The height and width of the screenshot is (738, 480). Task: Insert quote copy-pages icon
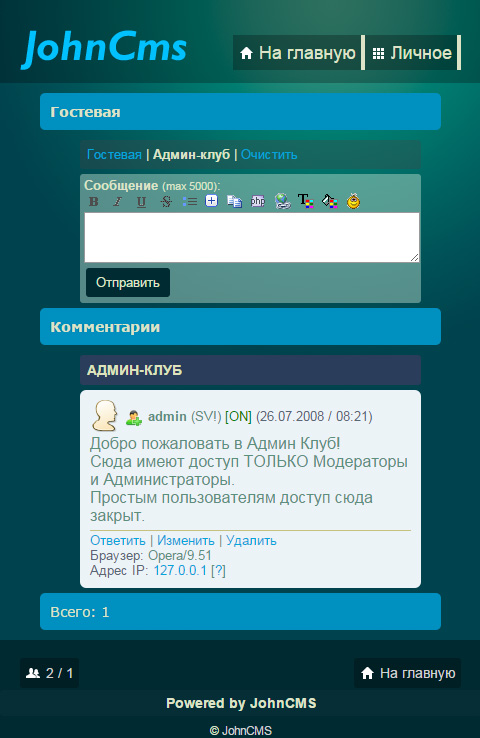234,201
